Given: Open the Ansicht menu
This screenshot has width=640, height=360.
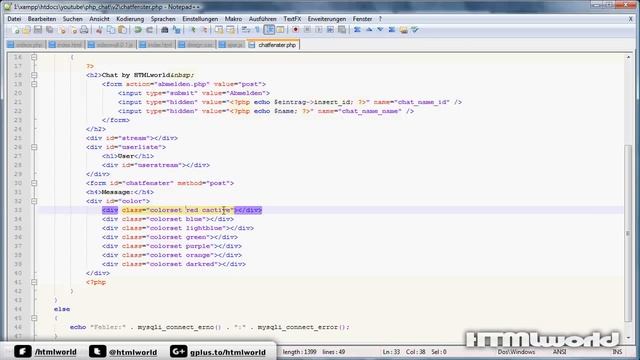Looking at the screenshot, I should pos(99,19).
